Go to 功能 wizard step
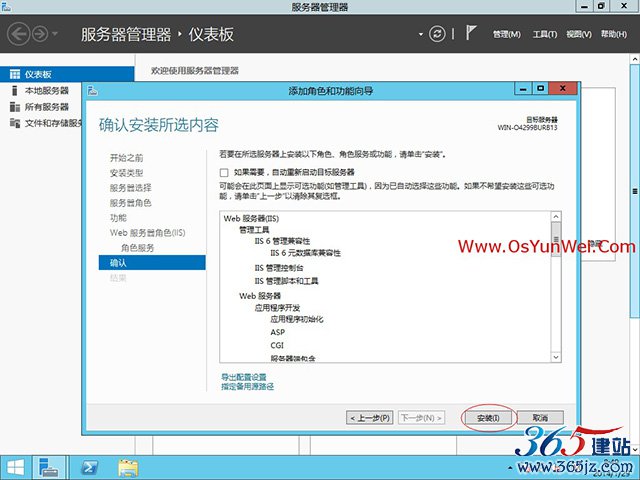The height and width of the screenshot is (480, 640). coord(118,218)
